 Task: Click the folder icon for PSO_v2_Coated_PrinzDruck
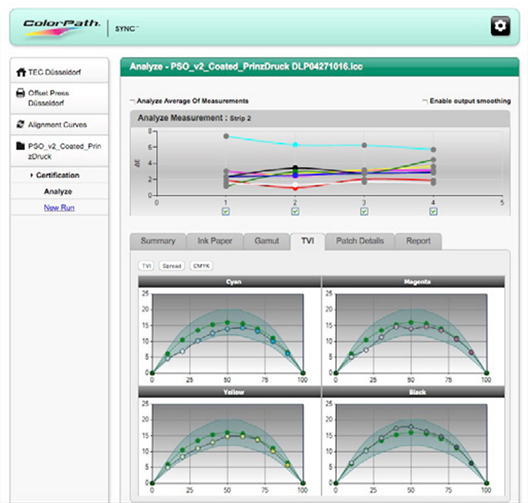point(21,146)
